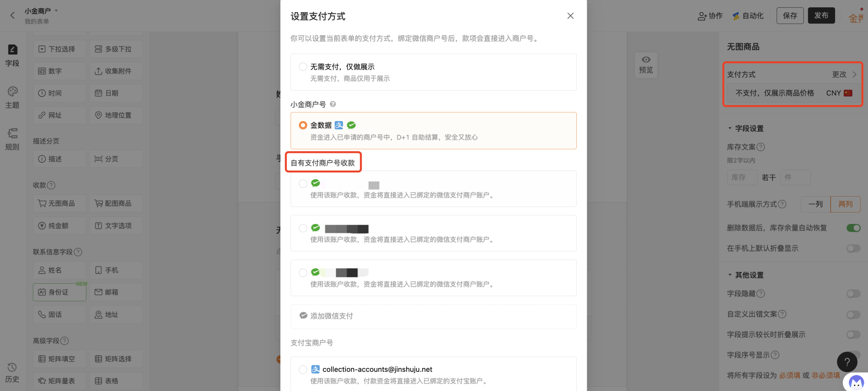This screenshot has height=391, width=868.
Task: Click help icon next to 联系信息字段
Action: click(x=78, y=252)
